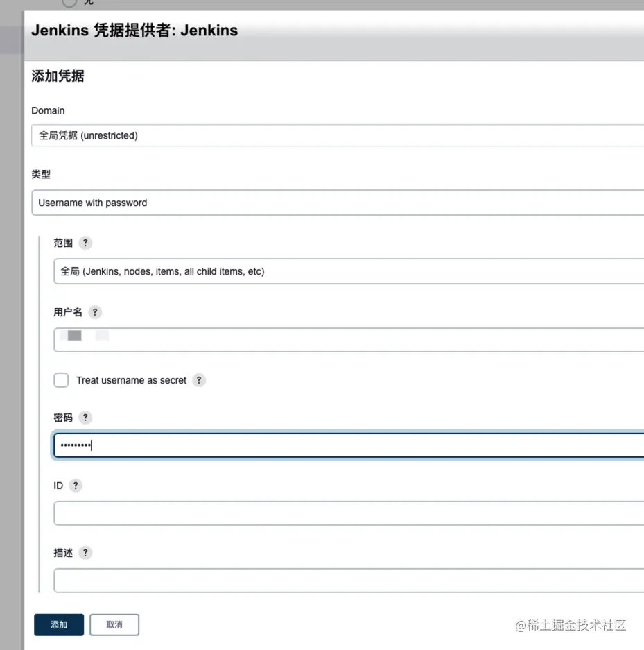
Task: Open help for the 密码 password field
Action: click(85, 418)
